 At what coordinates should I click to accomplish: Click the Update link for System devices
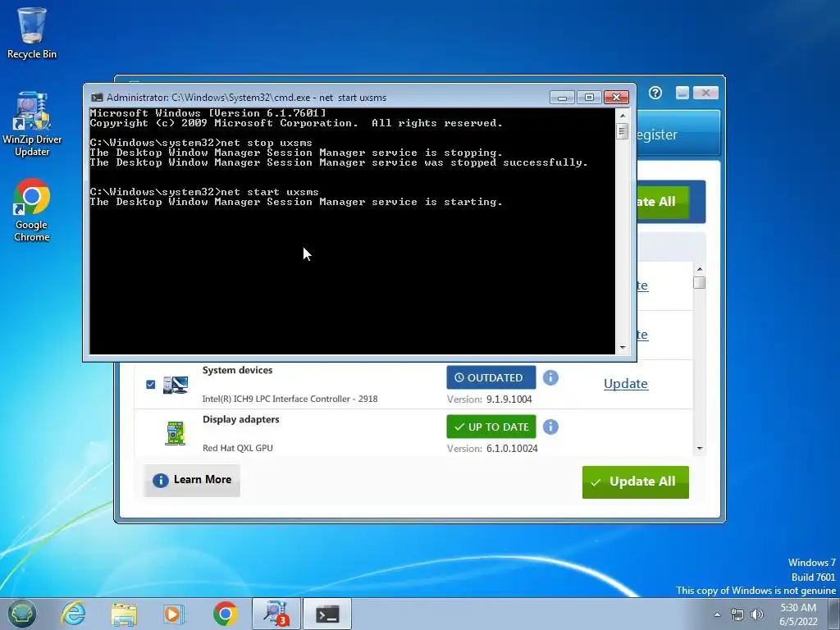626,384
